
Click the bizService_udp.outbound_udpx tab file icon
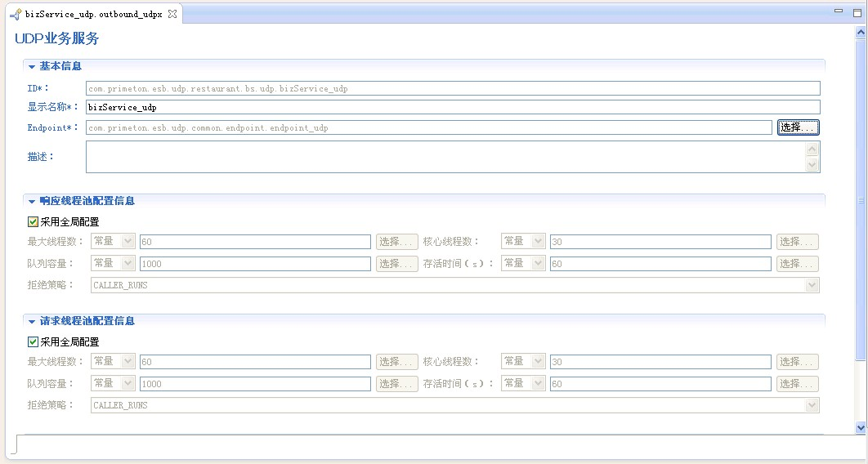[16, 15]
